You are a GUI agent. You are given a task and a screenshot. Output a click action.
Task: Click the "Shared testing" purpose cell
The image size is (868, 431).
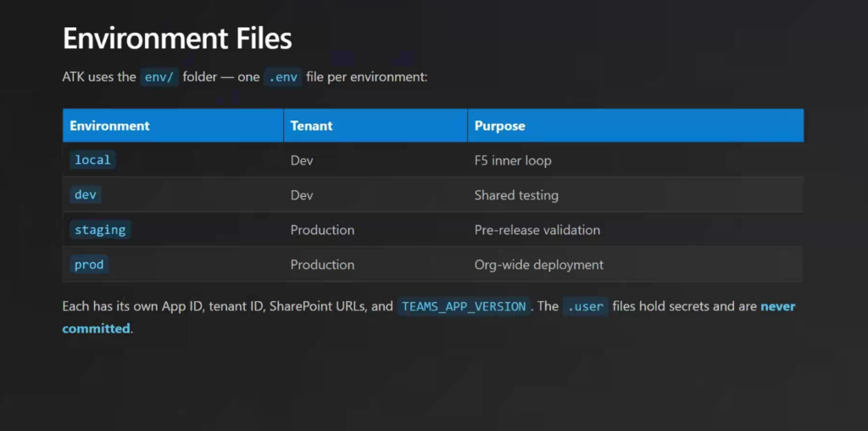click(516, 195)
